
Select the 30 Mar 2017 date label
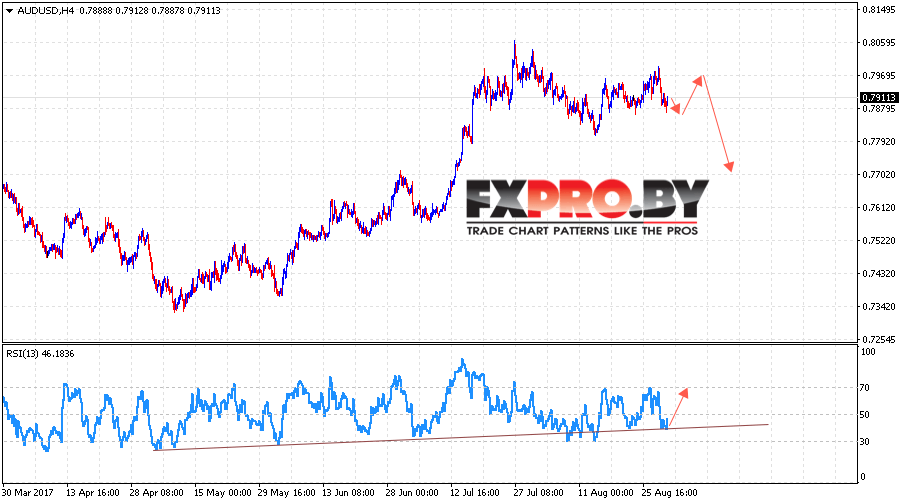[28, 493]
